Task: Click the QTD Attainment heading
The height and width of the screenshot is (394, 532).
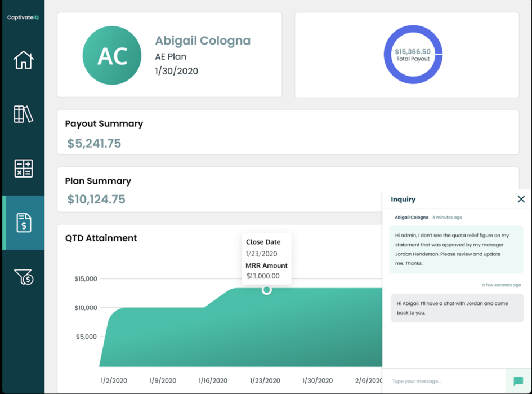Action: (101, 238)
